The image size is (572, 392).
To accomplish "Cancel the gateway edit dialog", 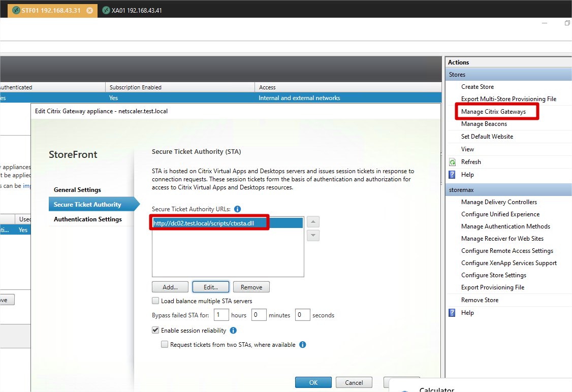I will click(354, 382).
